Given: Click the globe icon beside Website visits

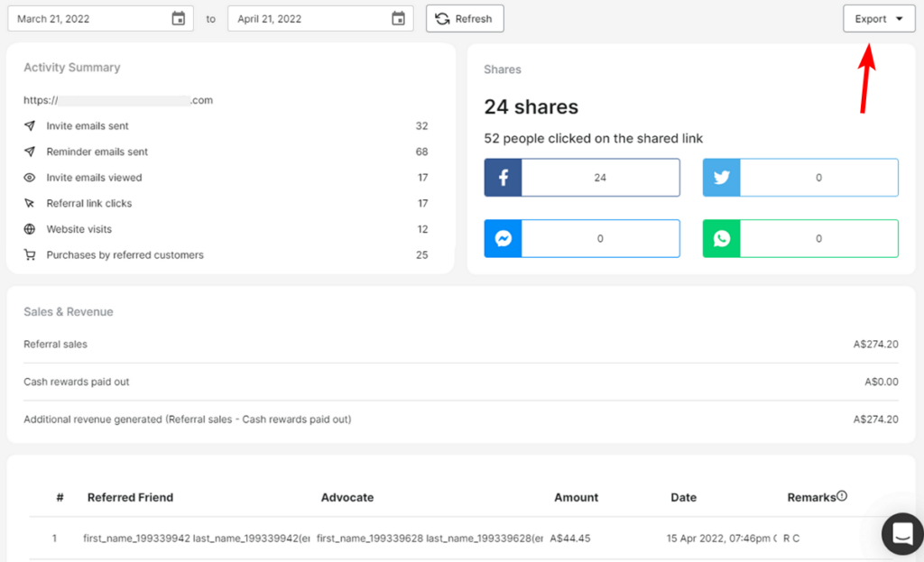Looking at the screenshot, I should [30, 229].
